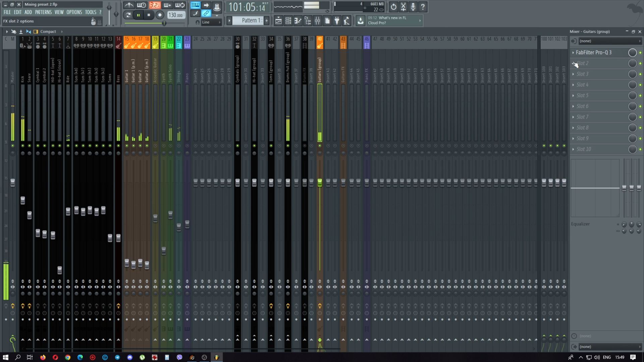Expand FabFilter Pro-Q 3 slot arrow
Viewport: 644px width, 362px height.
coord(573,53)
